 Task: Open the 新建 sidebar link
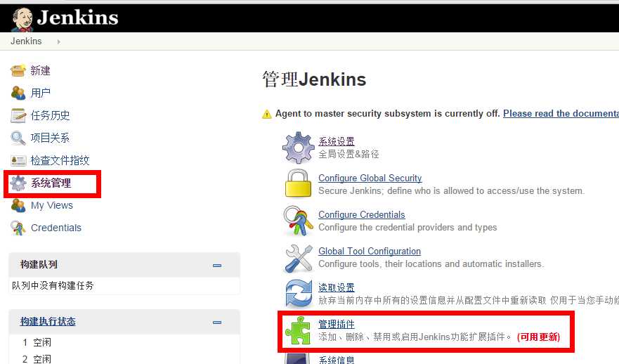point(40,71)
